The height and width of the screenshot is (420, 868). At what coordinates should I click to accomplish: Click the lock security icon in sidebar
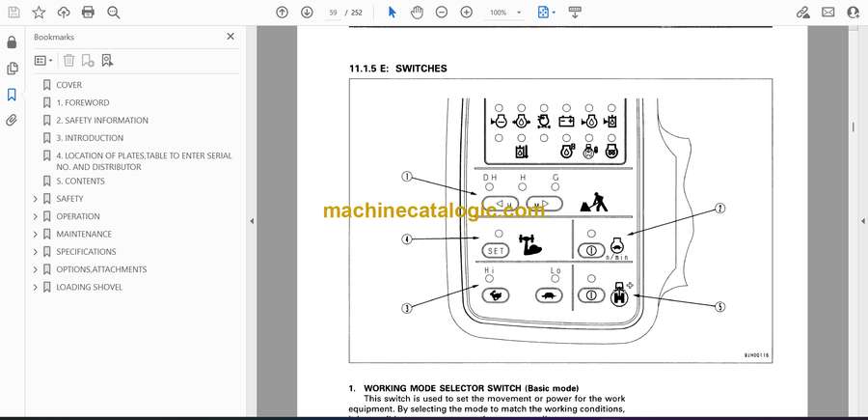[12, 42]
